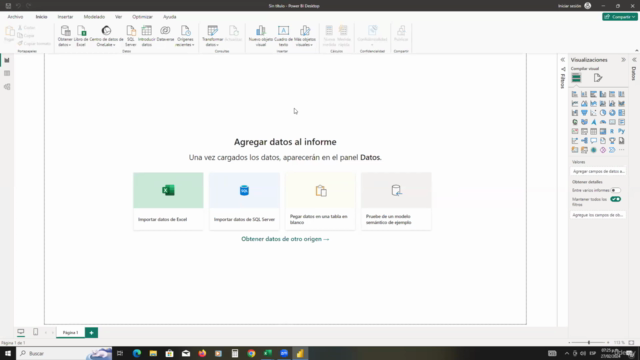Click Introducir datos ribbon icon
The image size is (640, 360).
(x=147, y=36)
